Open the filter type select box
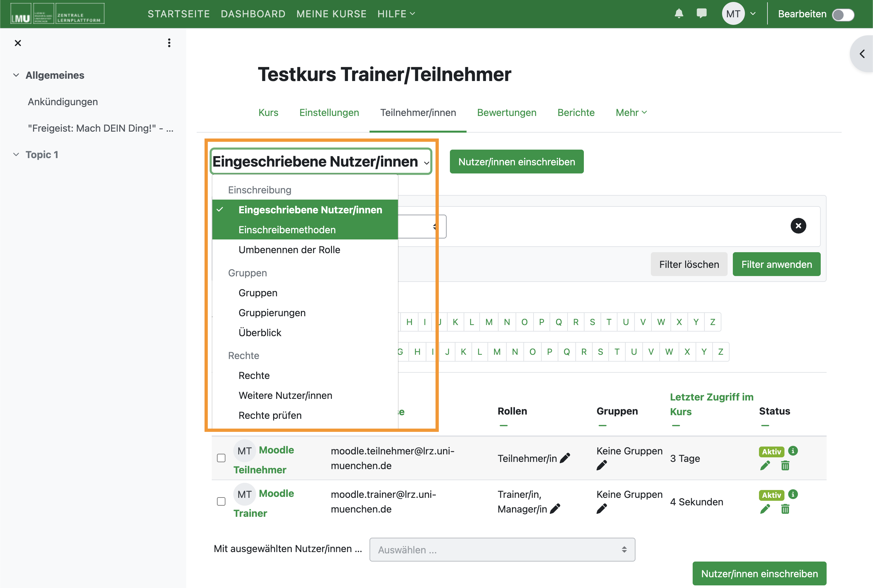This screenshot has width=873, height=588. pos(422,226)
